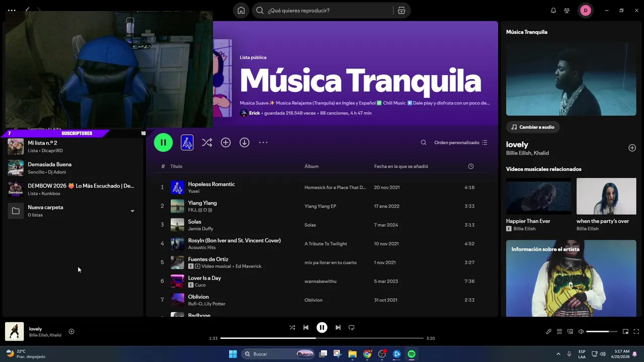Viewport: 644px width, 362px height.
Task: Add Música Tranquila to your library
Action: click(226, 143)
